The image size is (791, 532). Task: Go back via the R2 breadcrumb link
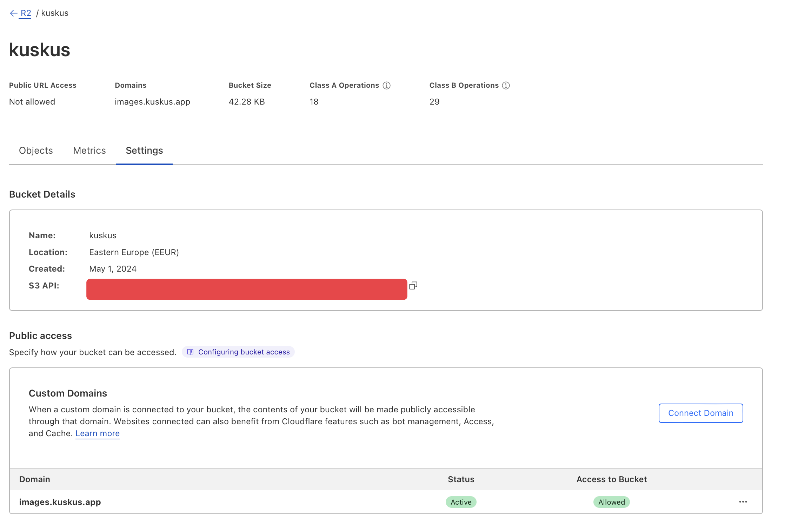click(x=26, y=13)
